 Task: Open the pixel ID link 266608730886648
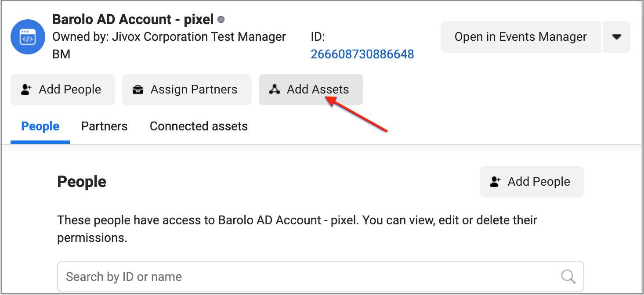coord(362,54)
